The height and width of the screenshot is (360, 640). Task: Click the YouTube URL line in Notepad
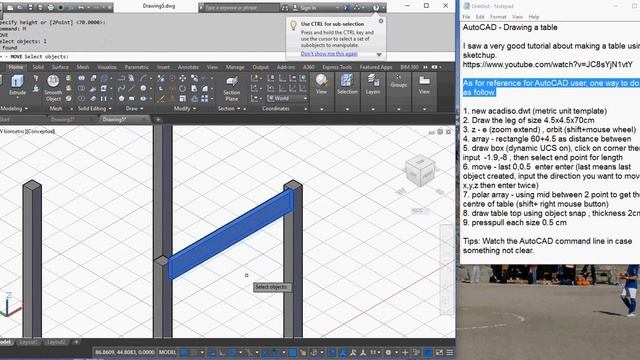(x=548, y=64)
